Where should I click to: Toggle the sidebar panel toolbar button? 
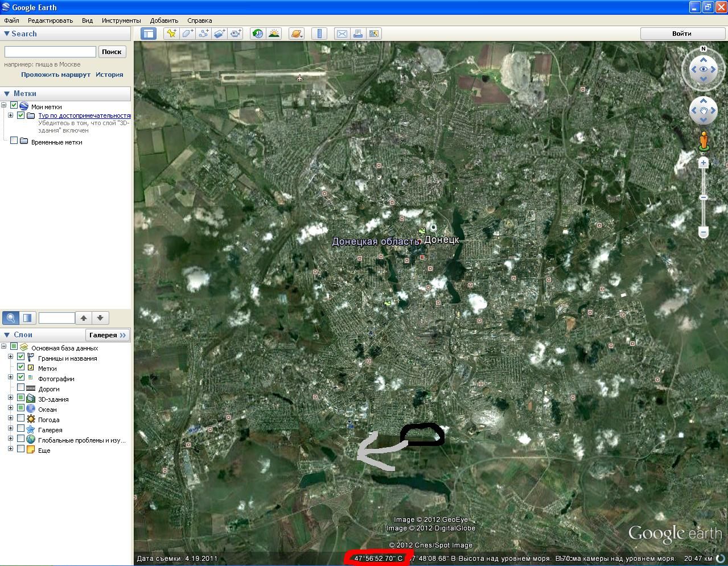149,34
